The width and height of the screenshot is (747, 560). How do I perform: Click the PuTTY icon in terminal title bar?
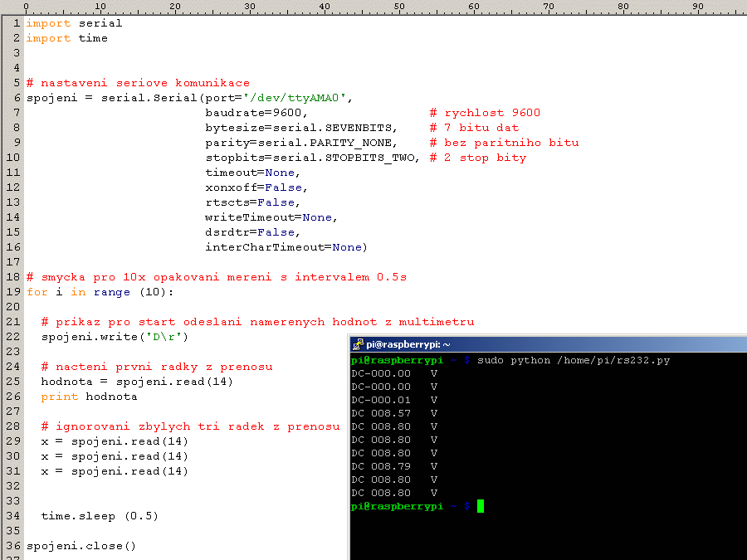coord(358,343)
